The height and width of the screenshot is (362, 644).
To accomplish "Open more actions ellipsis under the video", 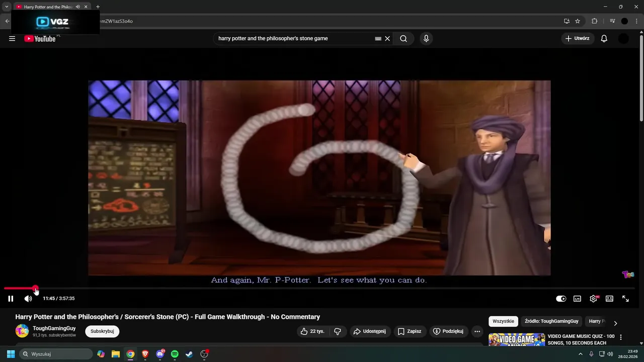I will point(477,331).
